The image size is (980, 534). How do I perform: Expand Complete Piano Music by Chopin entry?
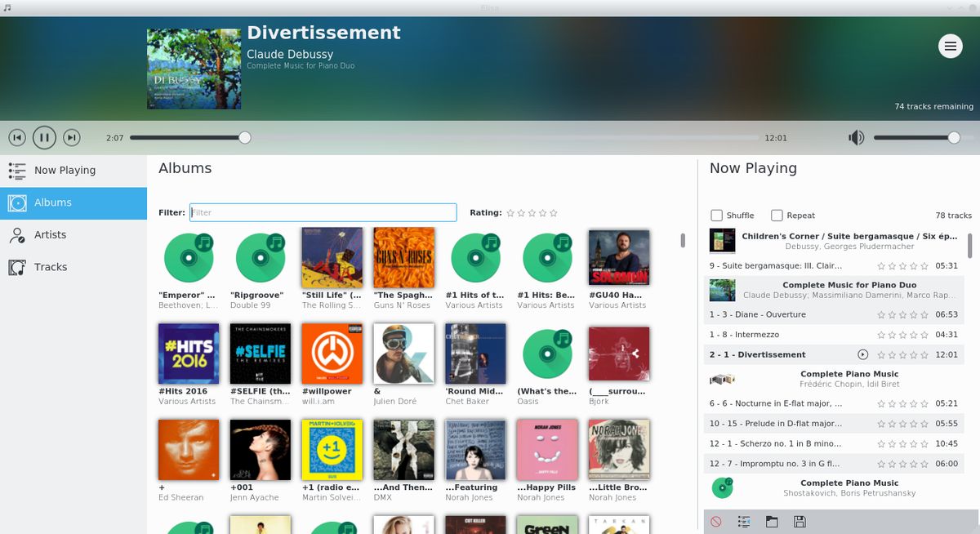[x=833, y=377]
